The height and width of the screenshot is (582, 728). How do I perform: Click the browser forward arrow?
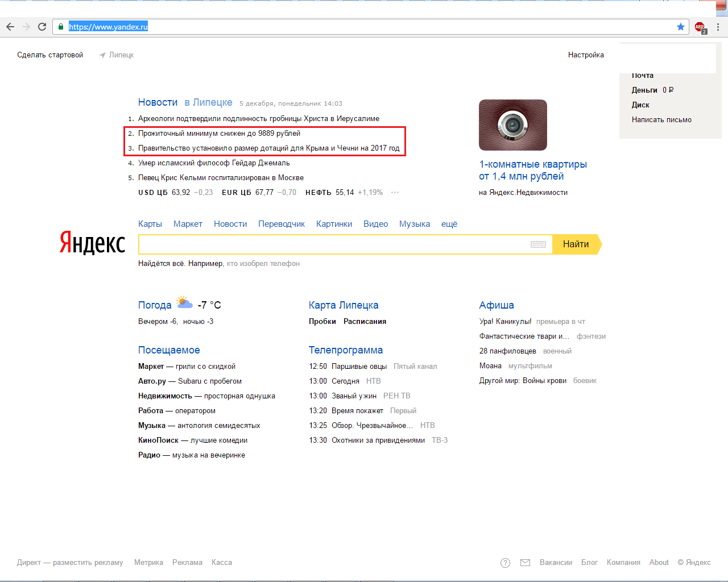pos(26,27)
